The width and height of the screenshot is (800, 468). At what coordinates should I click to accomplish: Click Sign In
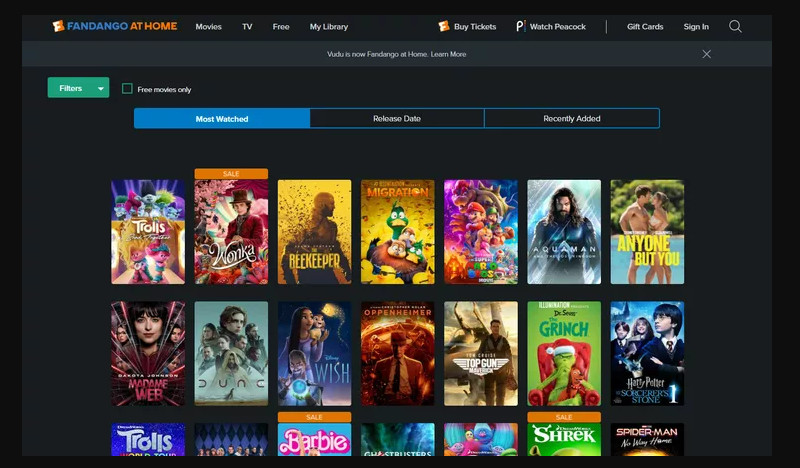pyautogui.click(x=696, y=27)
